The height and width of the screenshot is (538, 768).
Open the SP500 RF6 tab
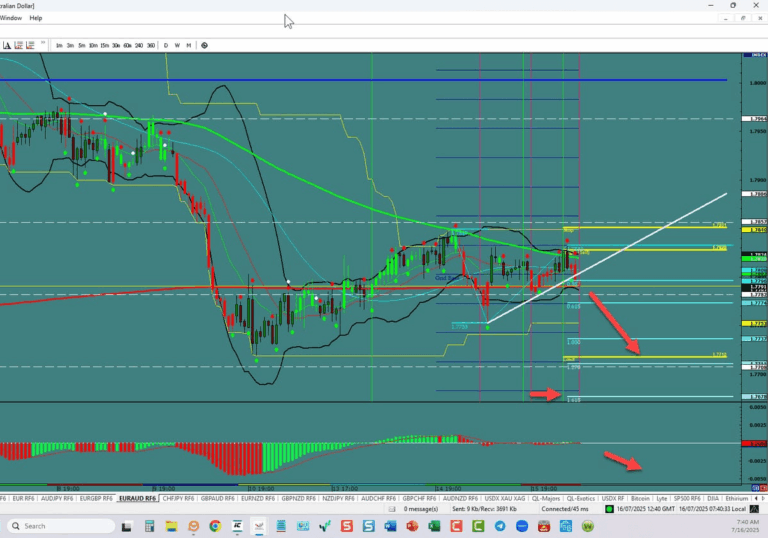pos(687,498)
